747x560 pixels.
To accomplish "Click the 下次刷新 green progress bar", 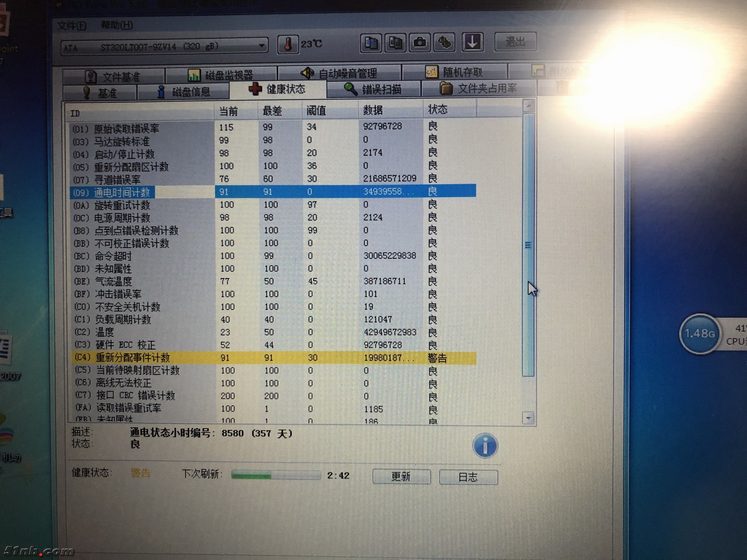I will pos(276,475).
